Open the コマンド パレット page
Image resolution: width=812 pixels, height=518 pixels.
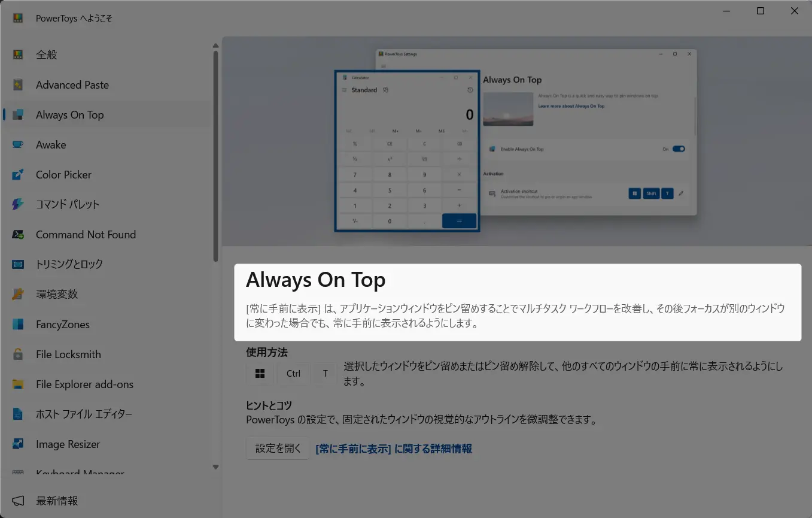click(x=106, y=204)
